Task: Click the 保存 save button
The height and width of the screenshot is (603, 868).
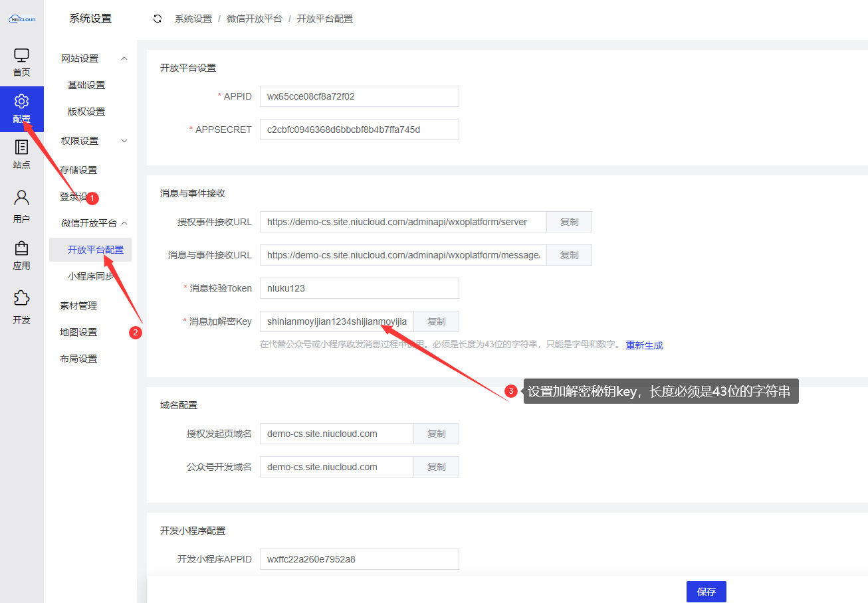Action: [706, 592]
